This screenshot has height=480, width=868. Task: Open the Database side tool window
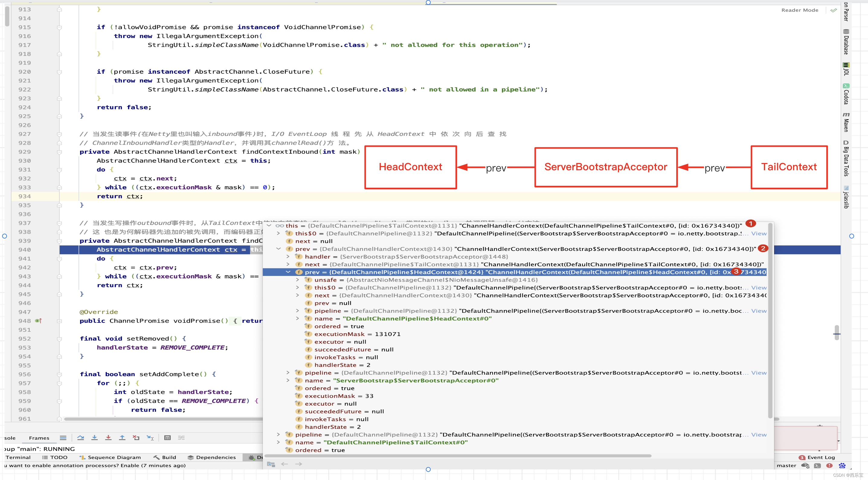tap(846, 42)
